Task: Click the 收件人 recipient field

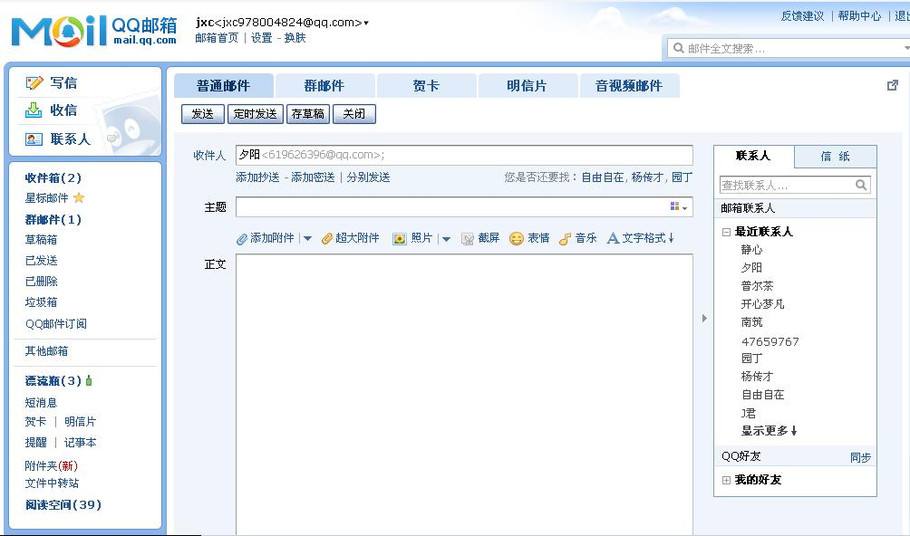Action: [x=464, y=155]
